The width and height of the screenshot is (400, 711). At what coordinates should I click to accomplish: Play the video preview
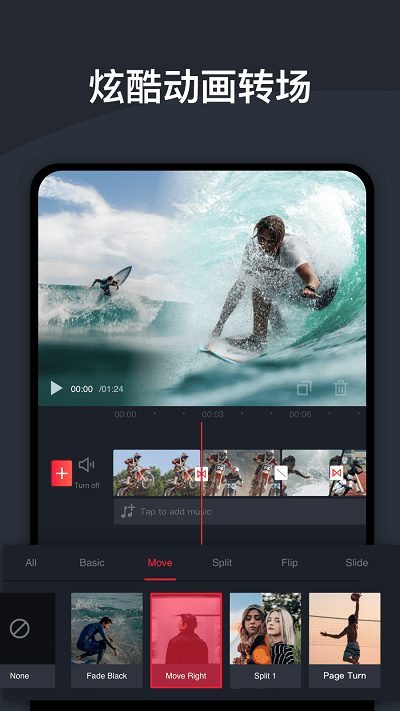[56, 388]
